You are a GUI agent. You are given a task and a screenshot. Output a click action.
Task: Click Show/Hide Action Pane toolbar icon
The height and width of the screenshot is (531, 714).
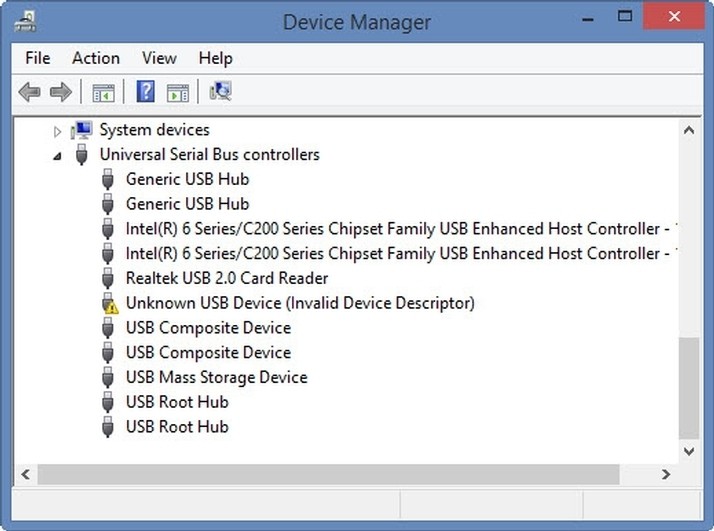[178, 92]
